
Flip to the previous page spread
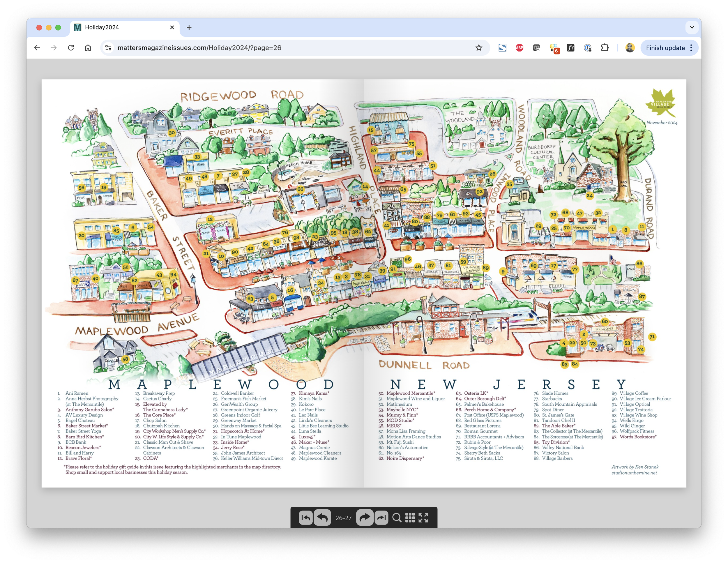[x=322, y=518]
